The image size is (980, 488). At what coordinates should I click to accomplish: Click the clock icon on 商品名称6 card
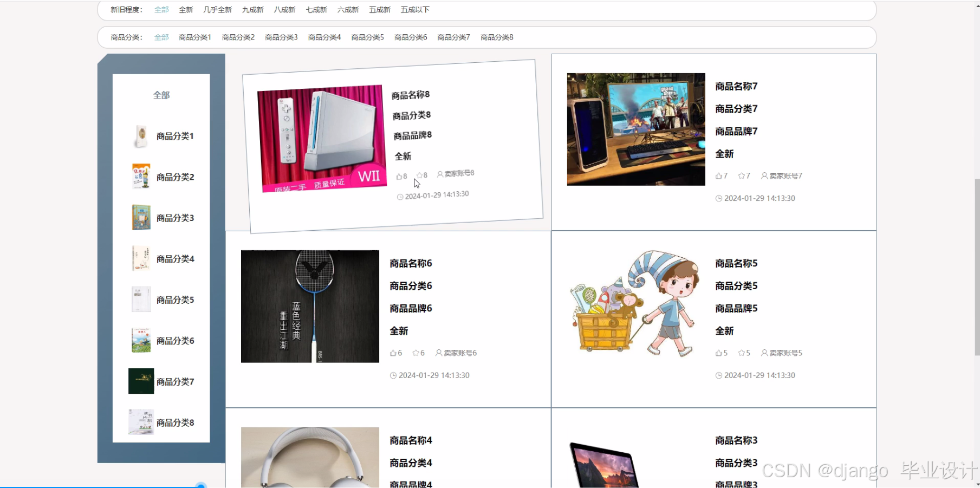[x=393, y=376]
